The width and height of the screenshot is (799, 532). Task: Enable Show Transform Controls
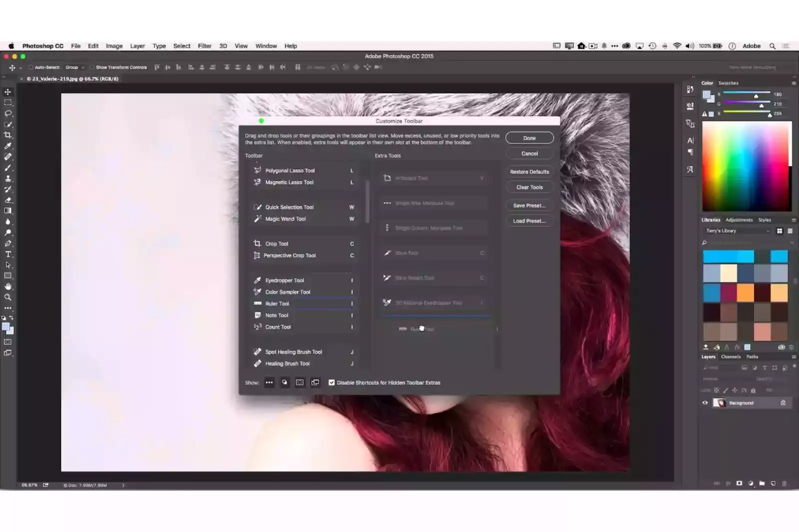pyautogui.click(x=91, y=67)
